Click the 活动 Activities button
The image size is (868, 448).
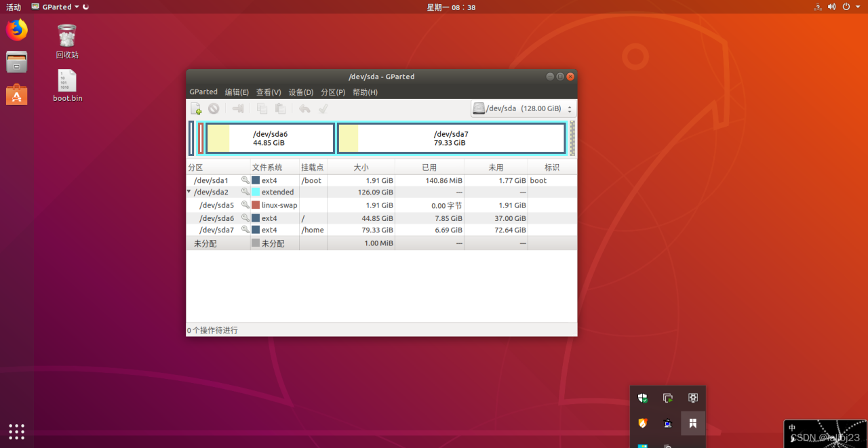click(14, 7)
